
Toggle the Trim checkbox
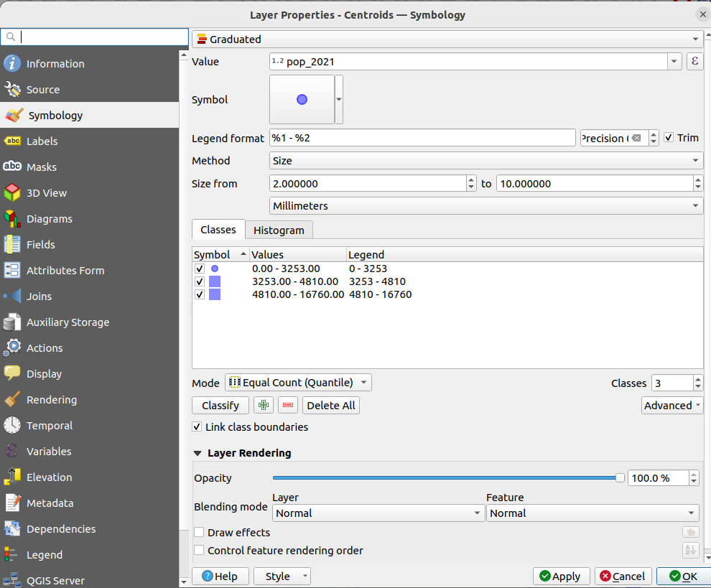coord(669,137)
